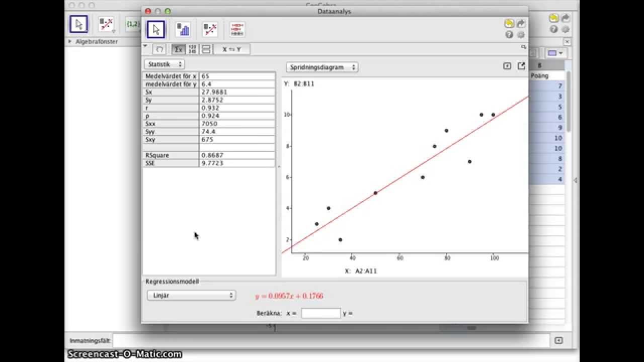
Task: Select spreadsheet cell with value 4
Action: tap(547, 179)
